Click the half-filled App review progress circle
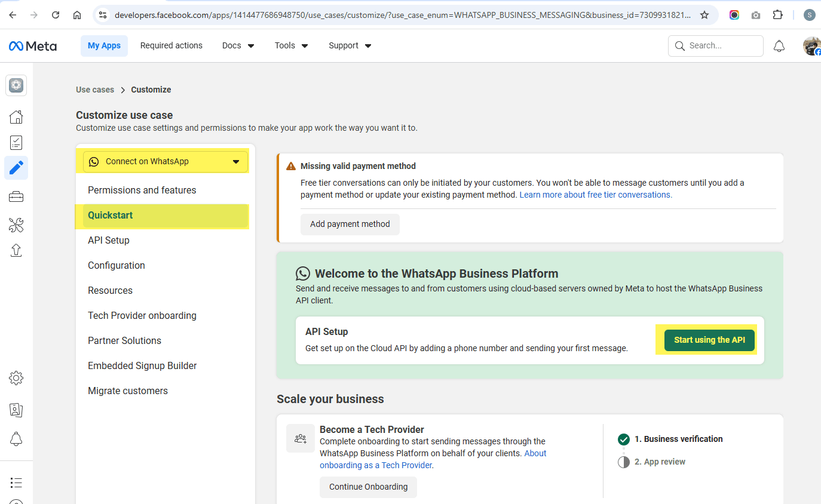This screenshot has width=821, height=504. click(x=624, y=461)
